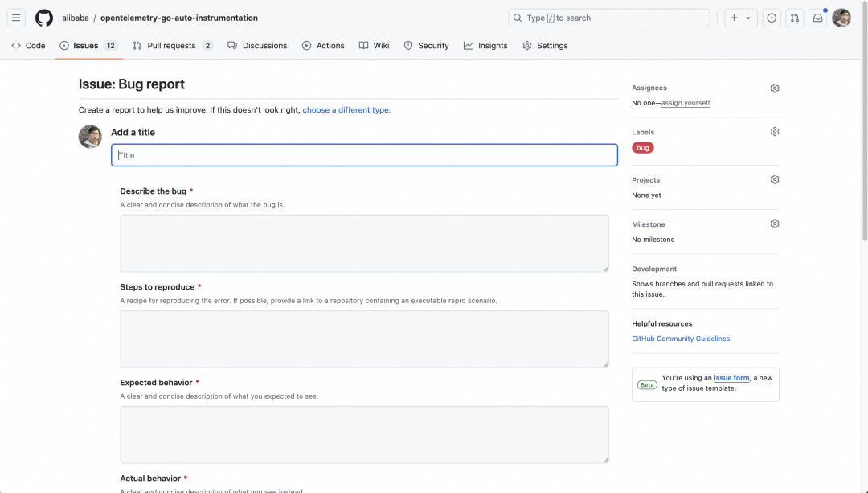This screenshot has width=868, height=493.
Task: Click the Describe the bug text area
Action: [x=364, y=243]
